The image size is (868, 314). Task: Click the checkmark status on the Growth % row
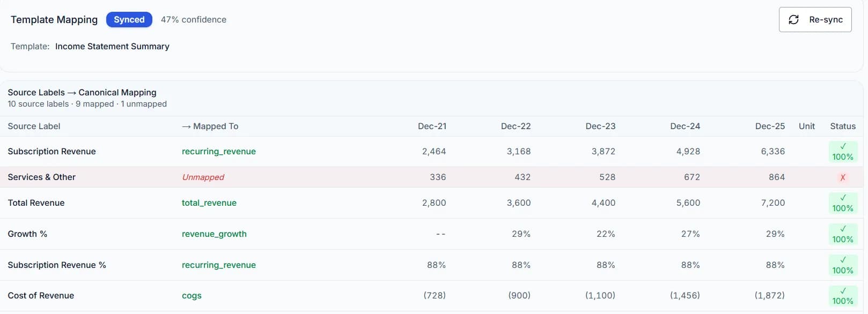tap(843, 234)
